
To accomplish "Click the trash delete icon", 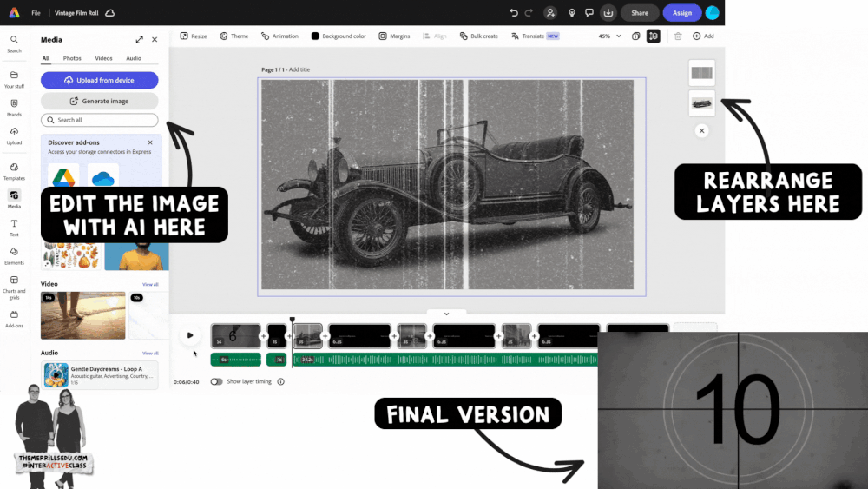I will pyautogui.click(x=678, y=36).
